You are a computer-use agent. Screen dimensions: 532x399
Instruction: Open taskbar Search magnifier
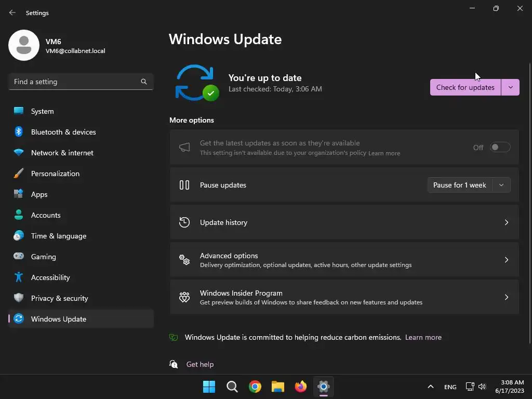pyautogui.click(x=232, y=387)
